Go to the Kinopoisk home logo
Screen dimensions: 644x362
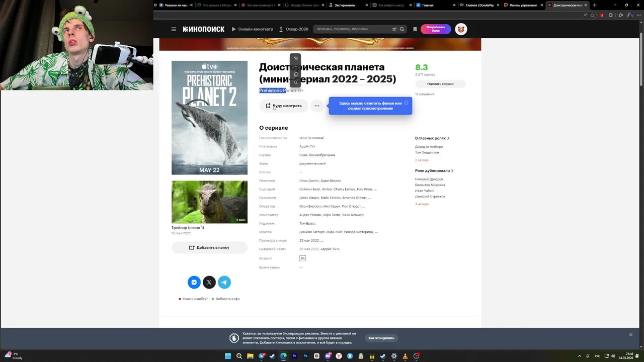coord(204,29)
